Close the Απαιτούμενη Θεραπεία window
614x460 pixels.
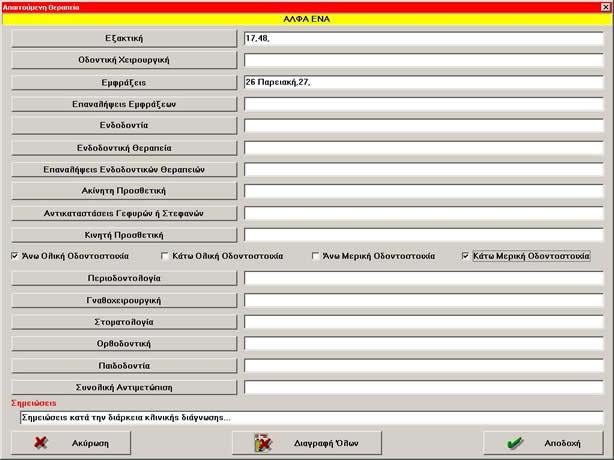click(605, 6)
